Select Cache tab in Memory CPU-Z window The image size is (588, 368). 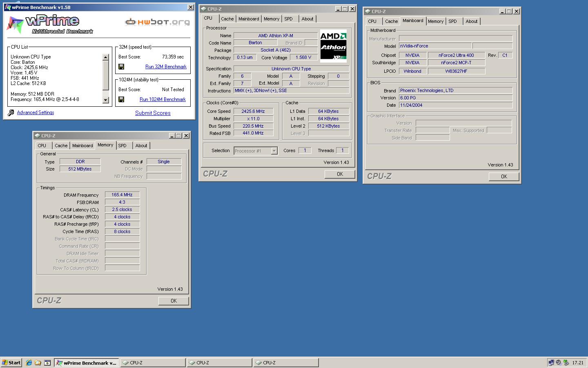tap(61, 146)
